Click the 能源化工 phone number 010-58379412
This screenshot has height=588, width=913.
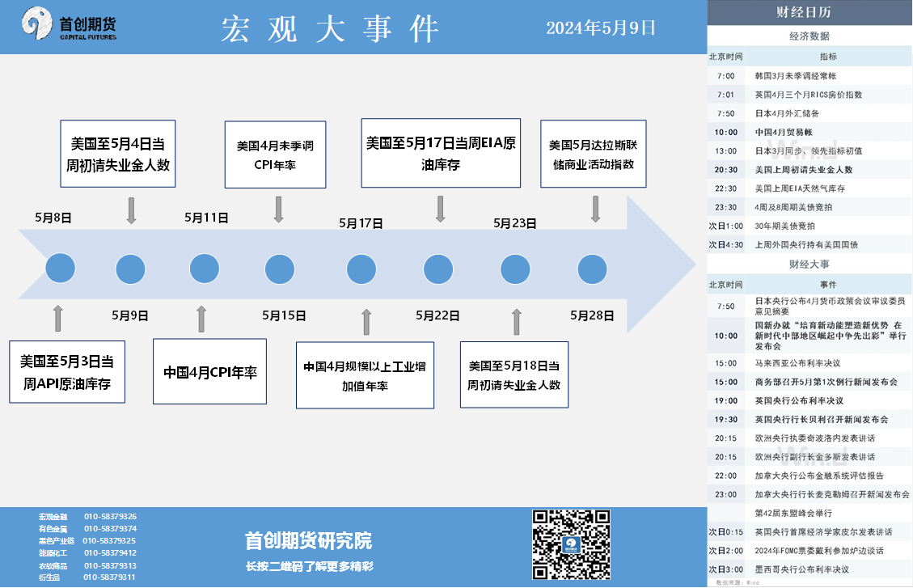coord(110,553)
